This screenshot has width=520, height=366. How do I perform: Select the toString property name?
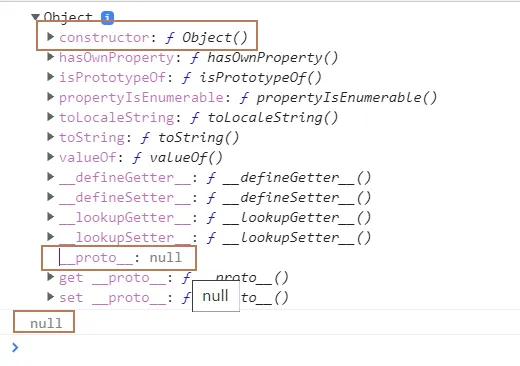(x=92, y=138)
